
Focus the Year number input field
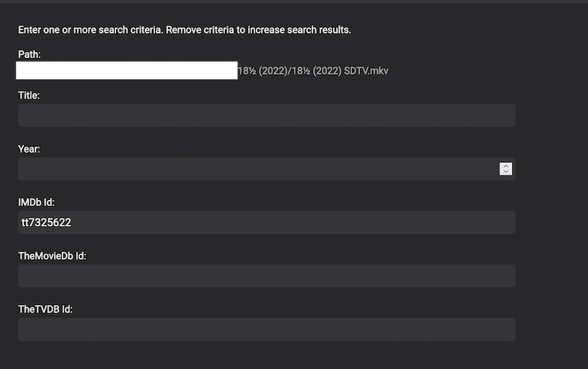[x=257, y=169]
